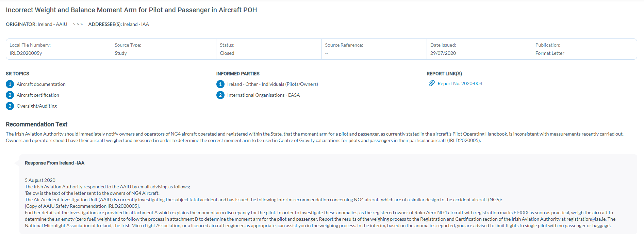Open the Report No. 2020-008 link
Image resolution: width=644 pixels, height=250 pixels.
click(x=460, y=83)
